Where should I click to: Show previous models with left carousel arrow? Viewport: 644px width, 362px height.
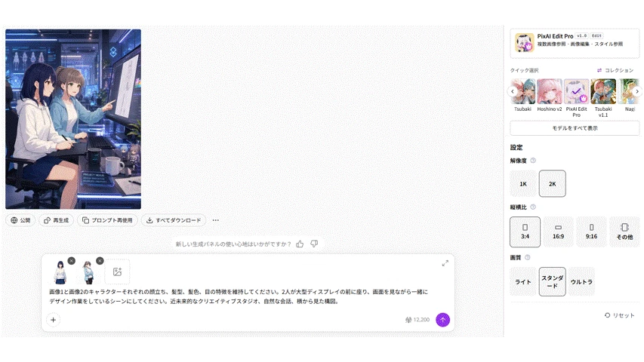pos(513,91)
